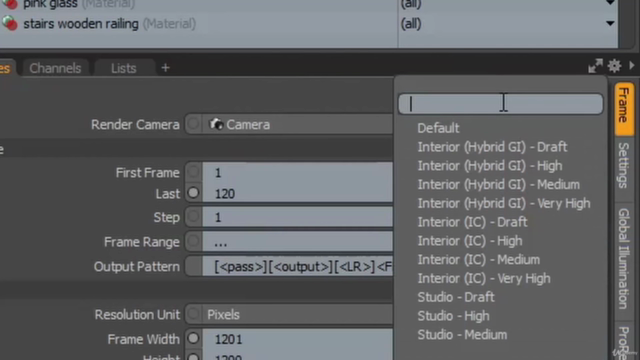The width and height of the screenshot is (640, 360).
Task: Open the Resolution Unit Pixels dropdown
Action: click(x=298, y=314)
